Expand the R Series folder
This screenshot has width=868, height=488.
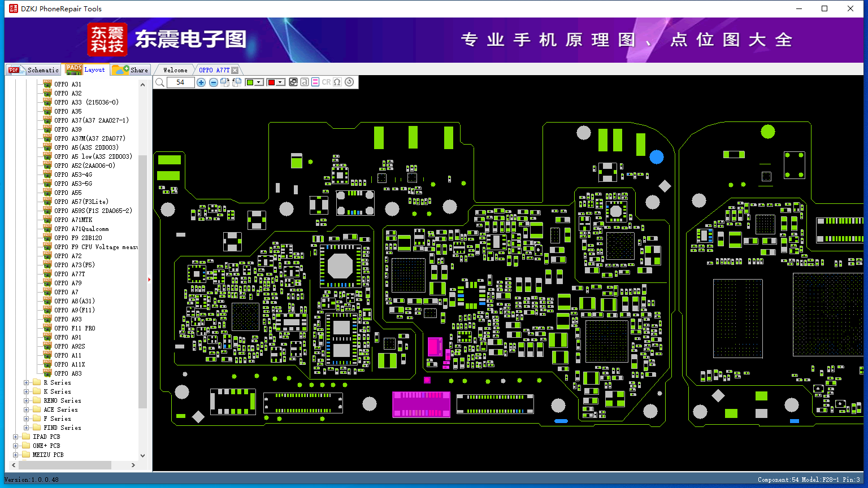[x=27, y=382]
